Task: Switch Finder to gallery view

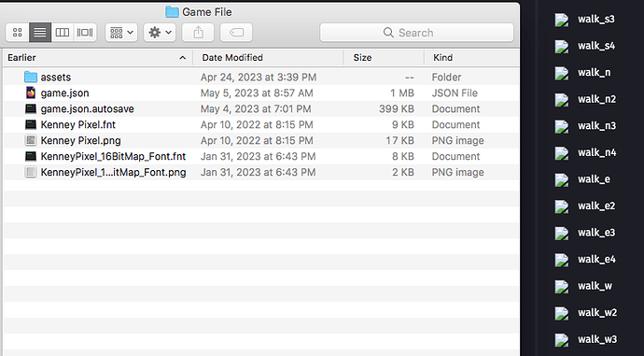Action: [x=85, y=33]
